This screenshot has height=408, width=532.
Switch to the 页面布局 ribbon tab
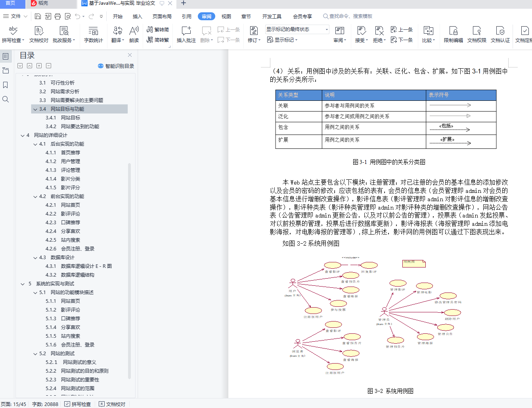(162, 16)
